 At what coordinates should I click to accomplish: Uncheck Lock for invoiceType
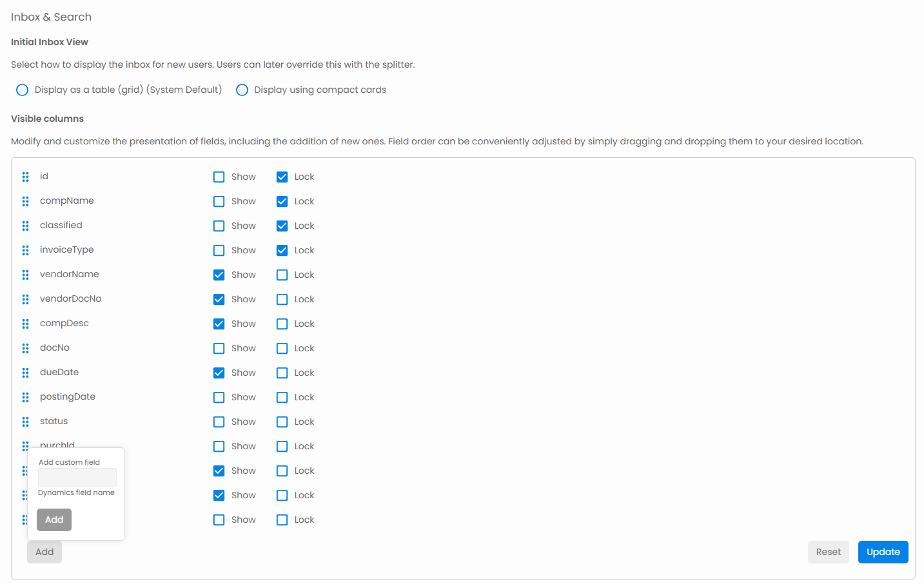point(282,250)
